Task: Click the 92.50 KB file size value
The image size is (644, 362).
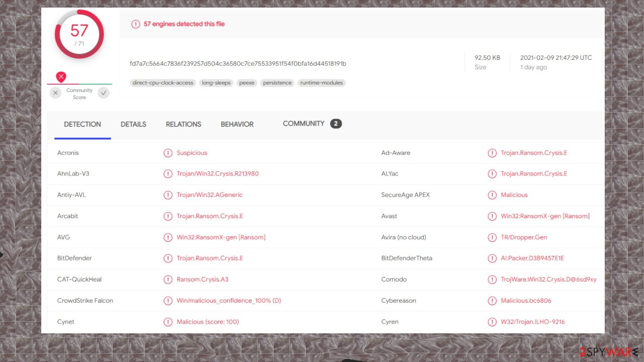Action: point(488,58)
